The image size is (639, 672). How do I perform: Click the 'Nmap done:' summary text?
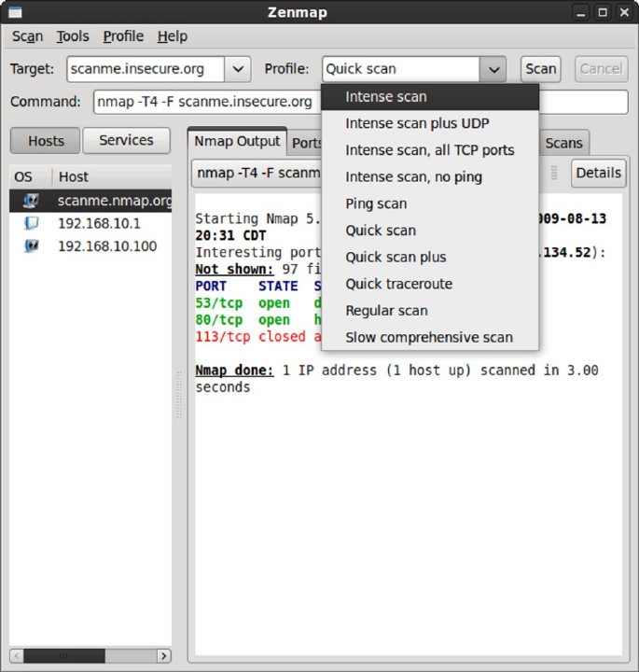point(234,371)
